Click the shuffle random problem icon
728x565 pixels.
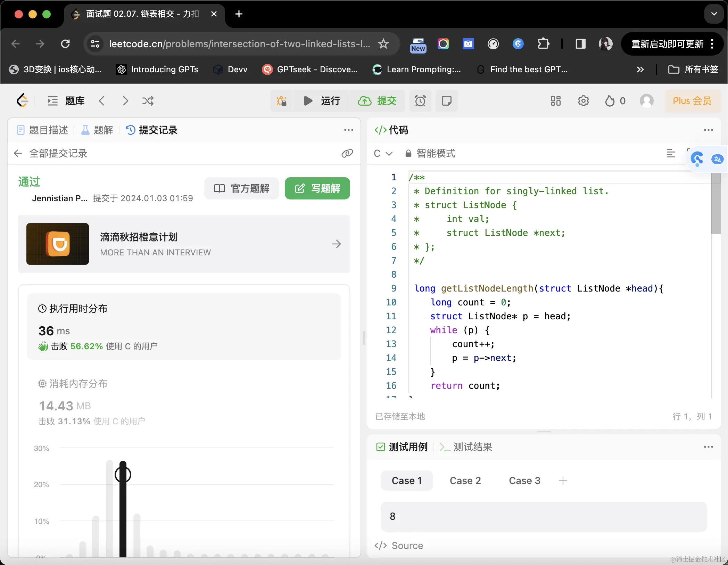pos(148,101)
